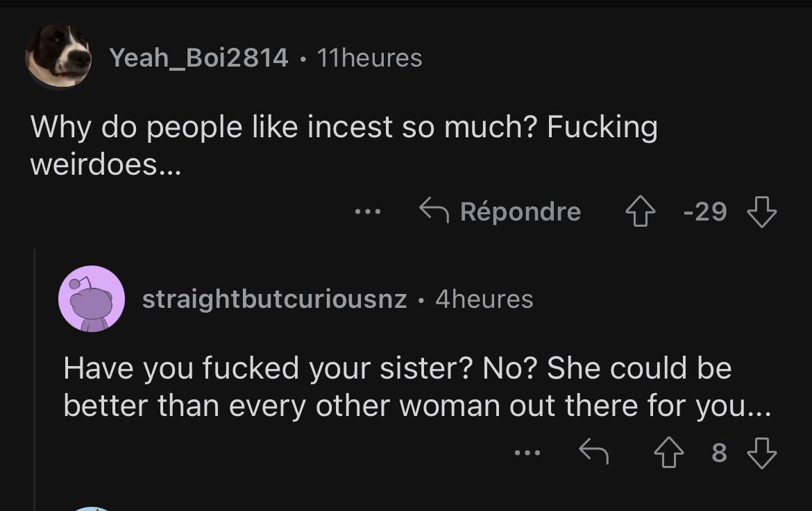Open more options for Yeah_Boi2814's comment
The image size is (812, 511).
[x=368, y=211]
